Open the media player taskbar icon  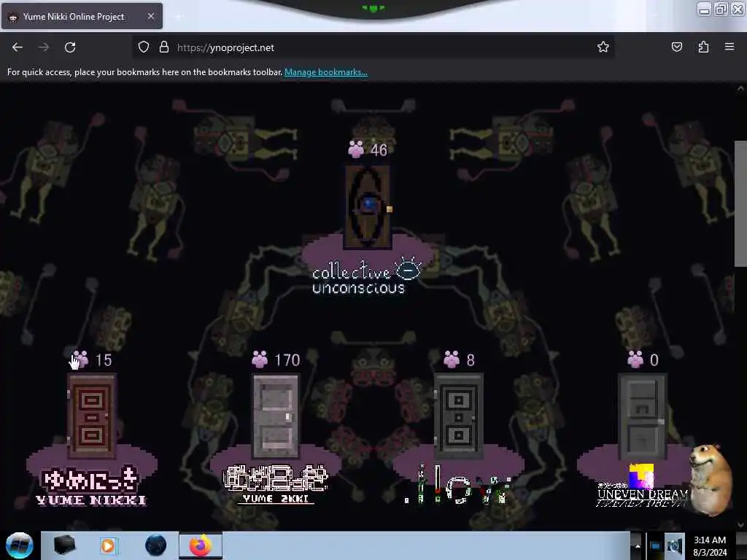click(108, 545)
